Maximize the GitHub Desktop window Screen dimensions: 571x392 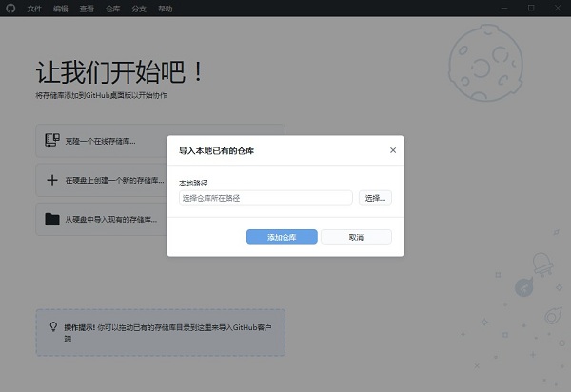(531, 8)
